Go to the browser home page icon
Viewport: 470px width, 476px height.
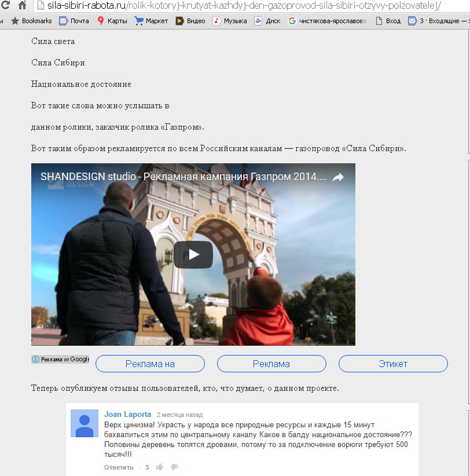pyautogui.click(x=22, y=5)
